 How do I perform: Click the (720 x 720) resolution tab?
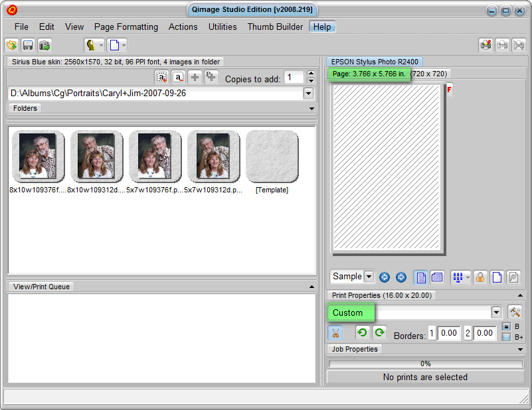point(430,74)
